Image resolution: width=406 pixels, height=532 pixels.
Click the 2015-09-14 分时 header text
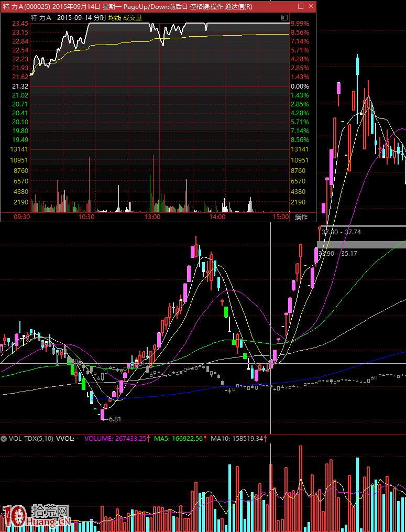pos(82,18)
